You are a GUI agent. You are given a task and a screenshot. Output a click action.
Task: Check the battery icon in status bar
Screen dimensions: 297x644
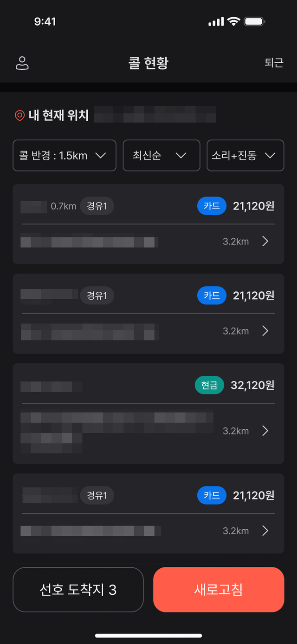(254, 21)
